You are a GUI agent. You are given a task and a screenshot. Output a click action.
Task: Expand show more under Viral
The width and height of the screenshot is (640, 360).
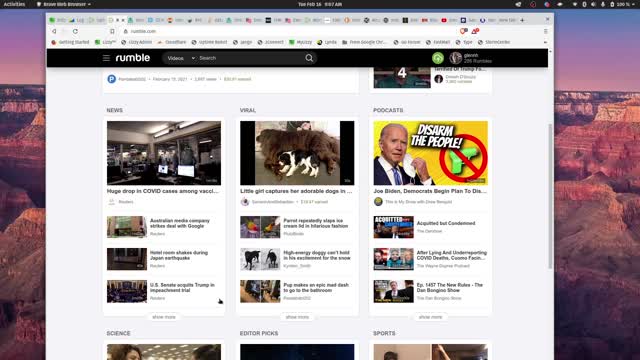[x=297, y=317]
